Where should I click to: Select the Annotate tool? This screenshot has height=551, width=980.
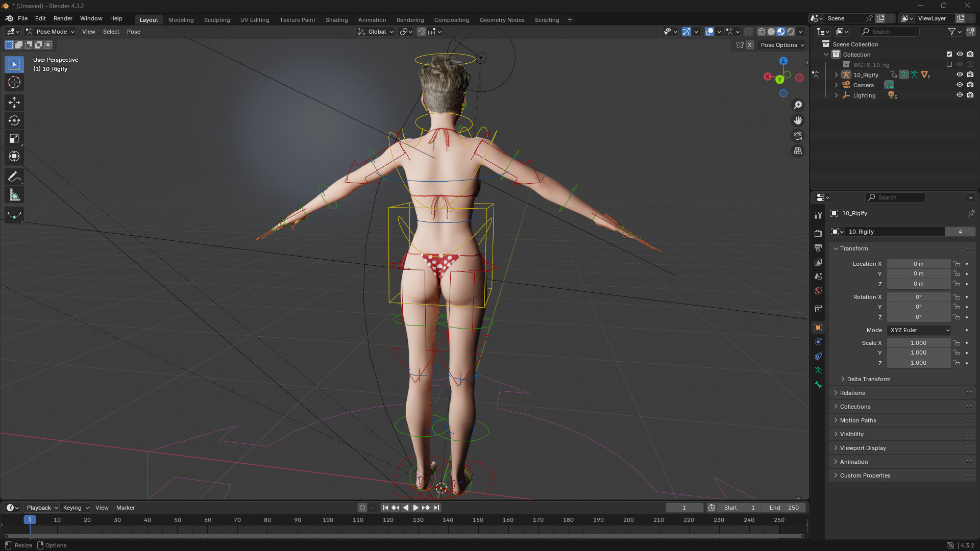(x=14, y=177)
